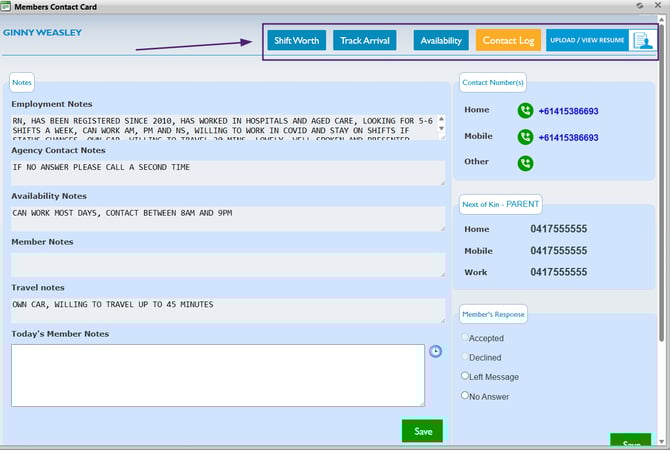Click the clock icon beside Today's Member Notes
670x450 pixels.
pos(435,351)
